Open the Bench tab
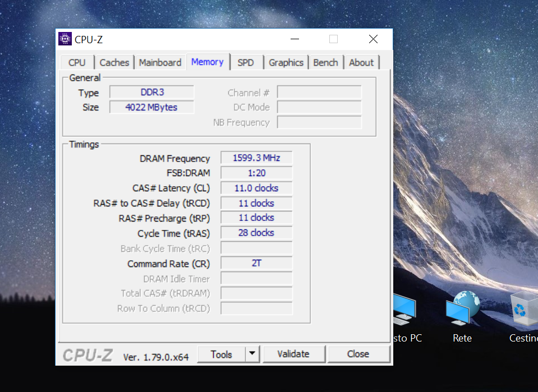Screen dimensions: 538x392 [x=325, y=62]
